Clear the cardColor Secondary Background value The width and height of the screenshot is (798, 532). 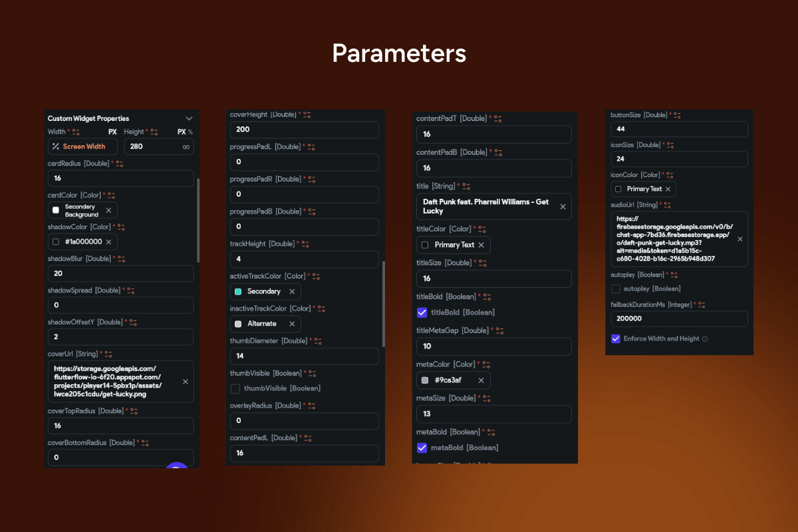point(108,210)
